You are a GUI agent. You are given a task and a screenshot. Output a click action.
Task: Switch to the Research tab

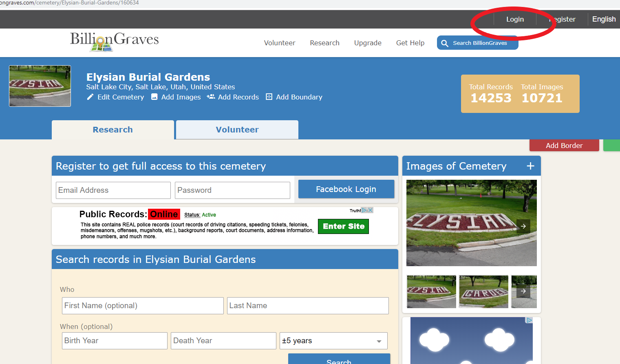coord(113,130)
